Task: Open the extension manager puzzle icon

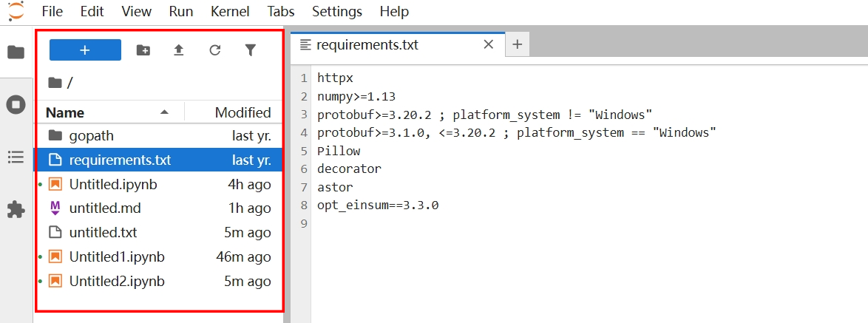Action: tap(16, 210)
